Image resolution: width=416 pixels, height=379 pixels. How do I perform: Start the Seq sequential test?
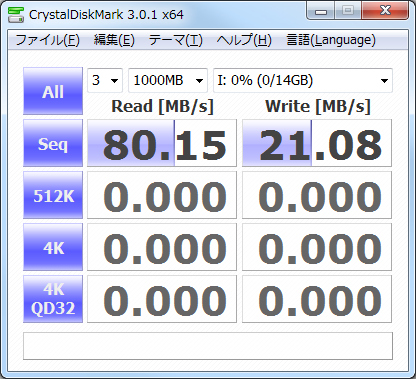click(53, 143)
